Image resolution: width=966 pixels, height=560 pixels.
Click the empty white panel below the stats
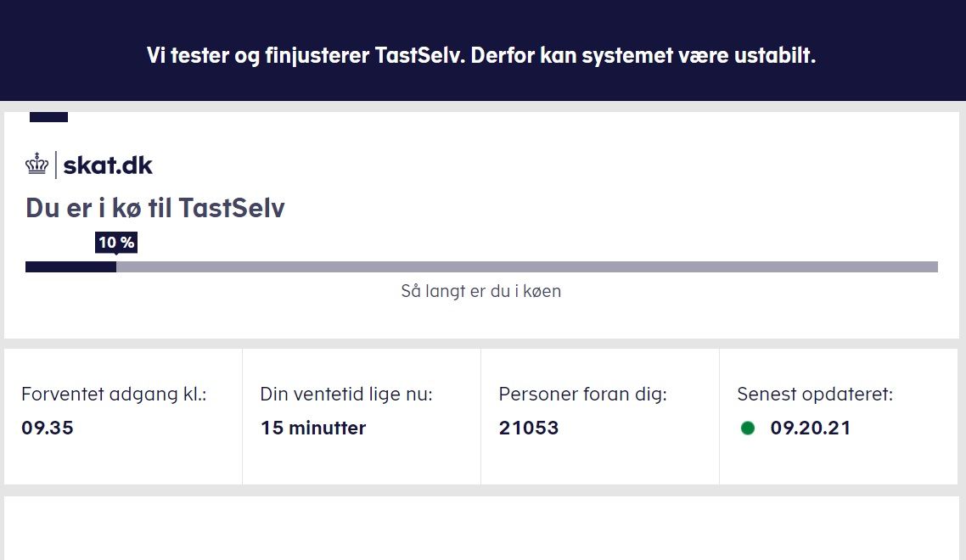click(x=481, y=528)
